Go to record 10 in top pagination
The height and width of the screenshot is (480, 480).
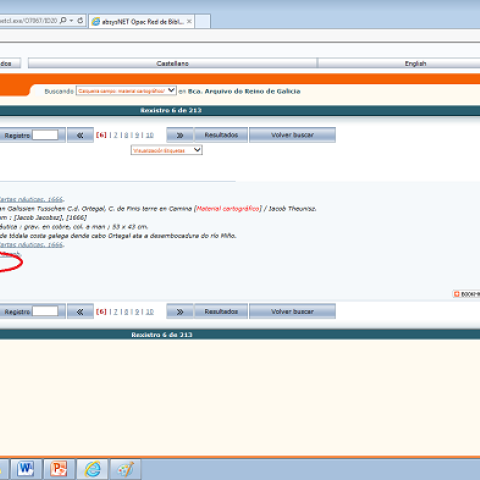(150, 135)
